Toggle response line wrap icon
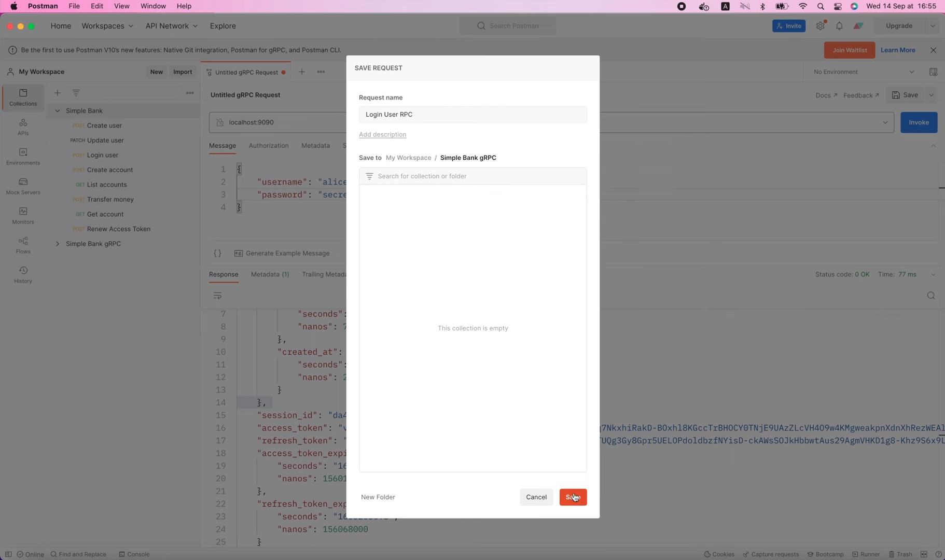Image resolution: width=945 pixels, height=560 pixels. pos(218,296)
